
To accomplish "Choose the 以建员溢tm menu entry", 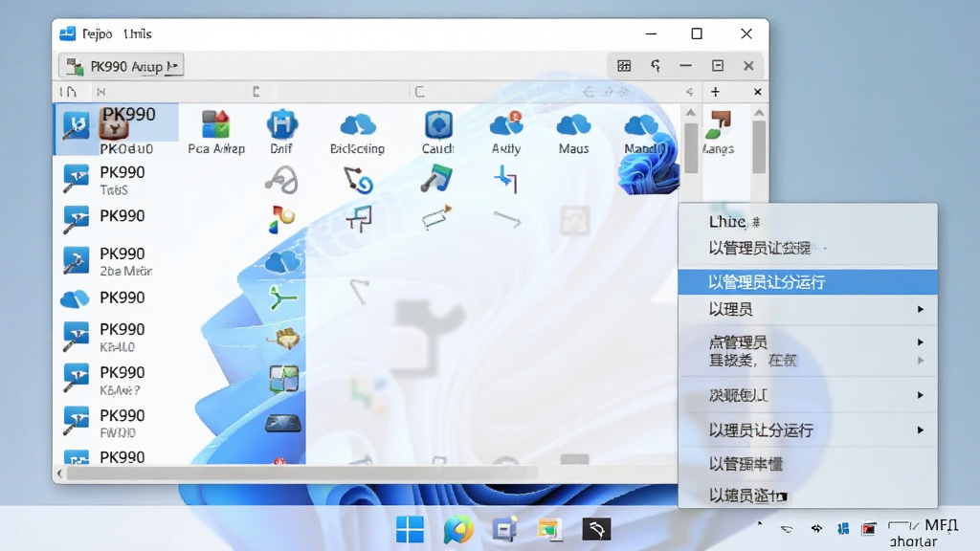I will pos(808,496).
